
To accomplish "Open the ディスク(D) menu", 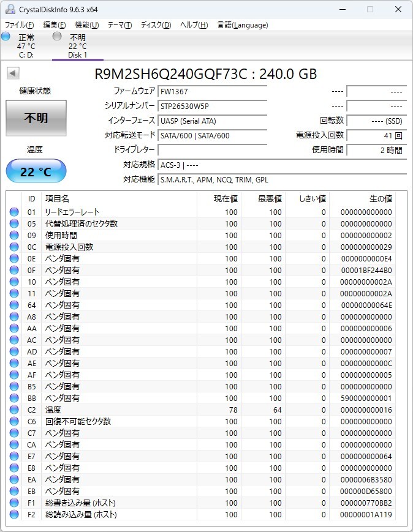I will [x=156, y=25].
